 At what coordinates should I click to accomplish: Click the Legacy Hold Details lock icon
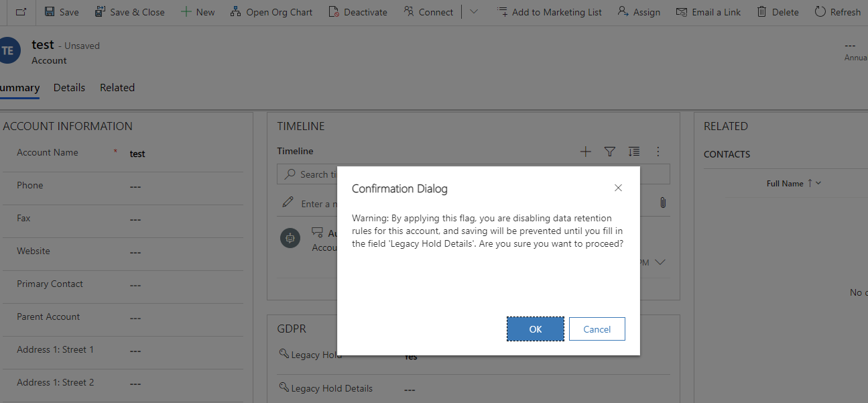(284, 388)
